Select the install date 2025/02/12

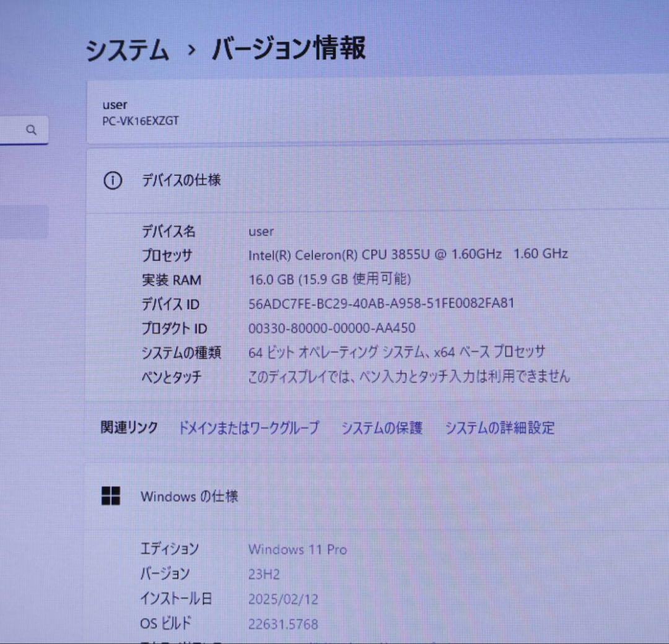tap(283, 599)
